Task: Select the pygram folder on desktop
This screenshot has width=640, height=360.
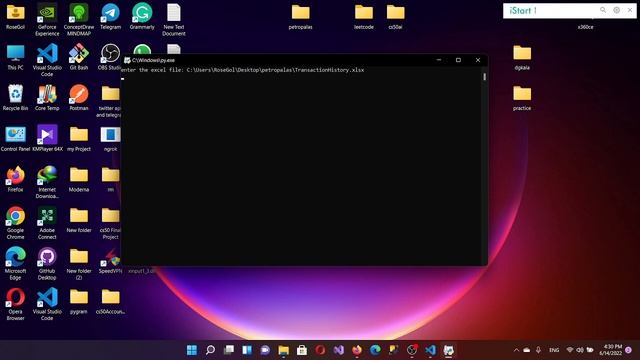Action: [79, 301]
